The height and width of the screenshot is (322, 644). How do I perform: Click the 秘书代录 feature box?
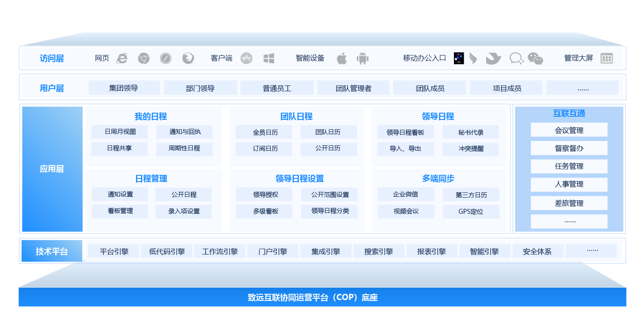click(470, 132)
